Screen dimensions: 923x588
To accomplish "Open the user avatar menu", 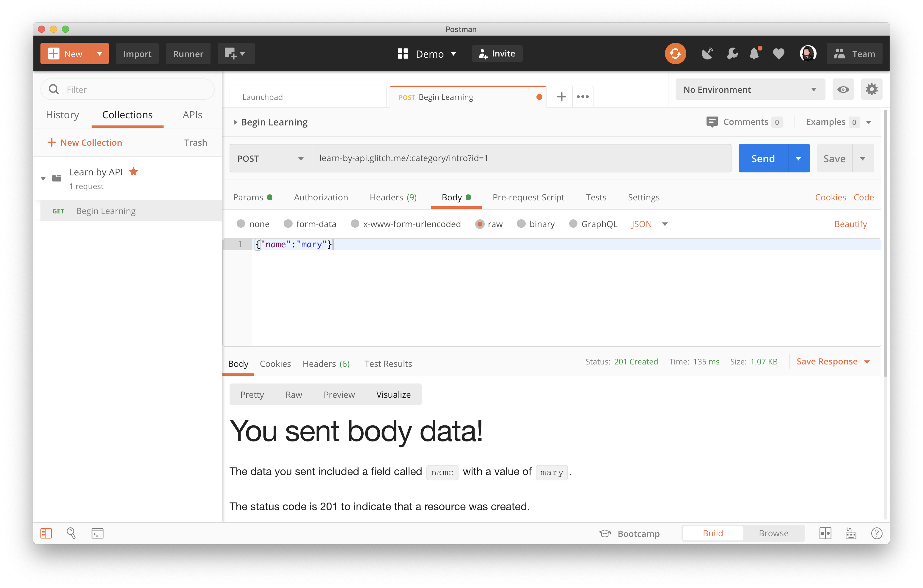I will point(808,54).
